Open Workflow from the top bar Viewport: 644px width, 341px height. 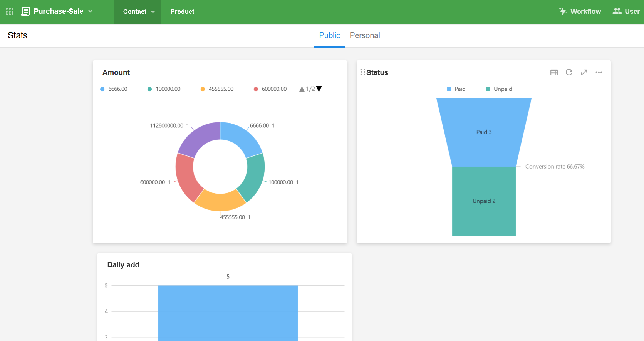580,12
